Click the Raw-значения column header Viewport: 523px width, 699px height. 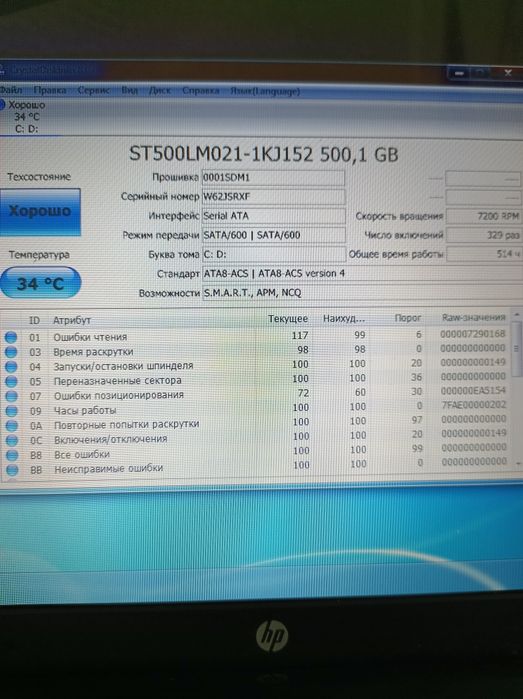(474, 317)
